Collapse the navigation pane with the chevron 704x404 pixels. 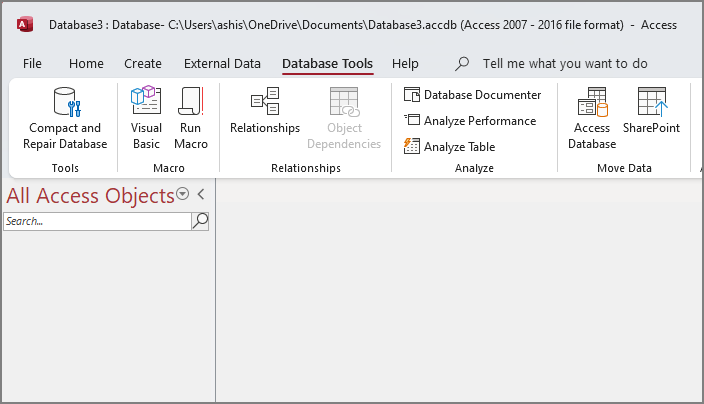click(200, 195)
